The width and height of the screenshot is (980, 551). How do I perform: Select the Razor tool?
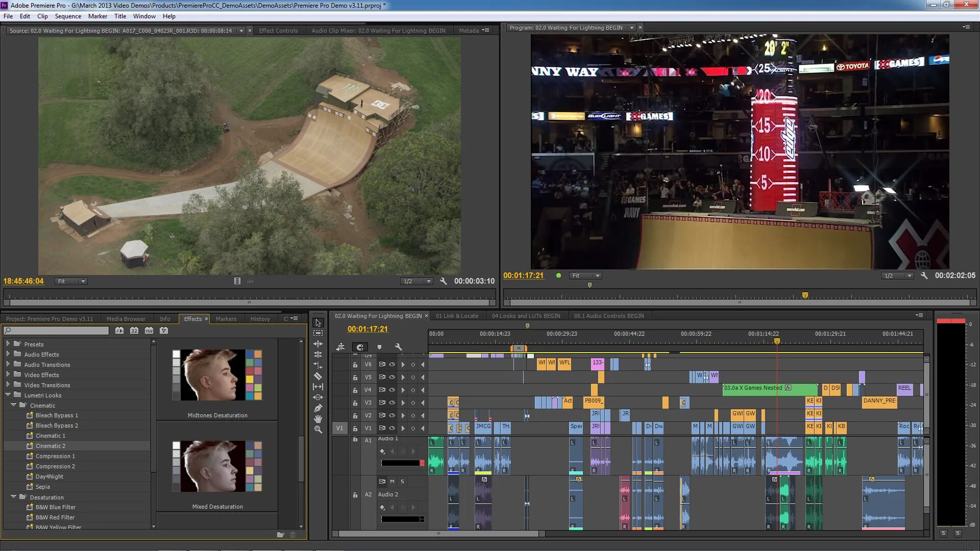click(x=317, y=376)
